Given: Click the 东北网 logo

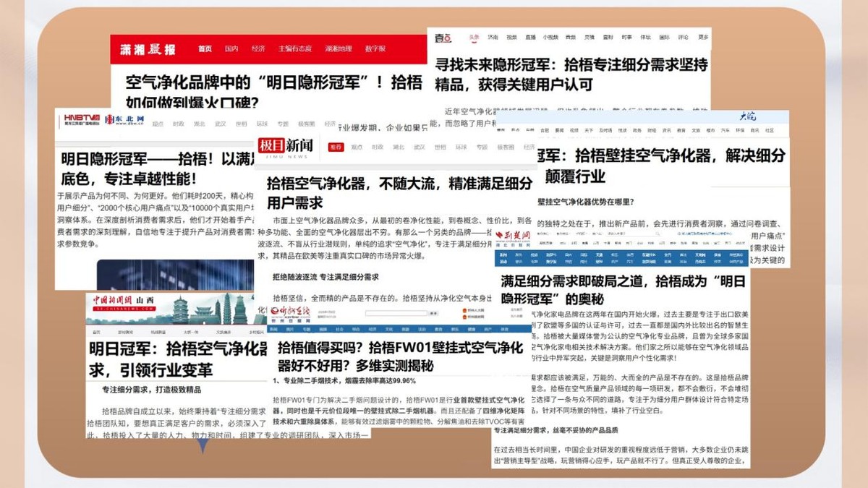Looking at the screenshot, I should [x=124, y=119].
